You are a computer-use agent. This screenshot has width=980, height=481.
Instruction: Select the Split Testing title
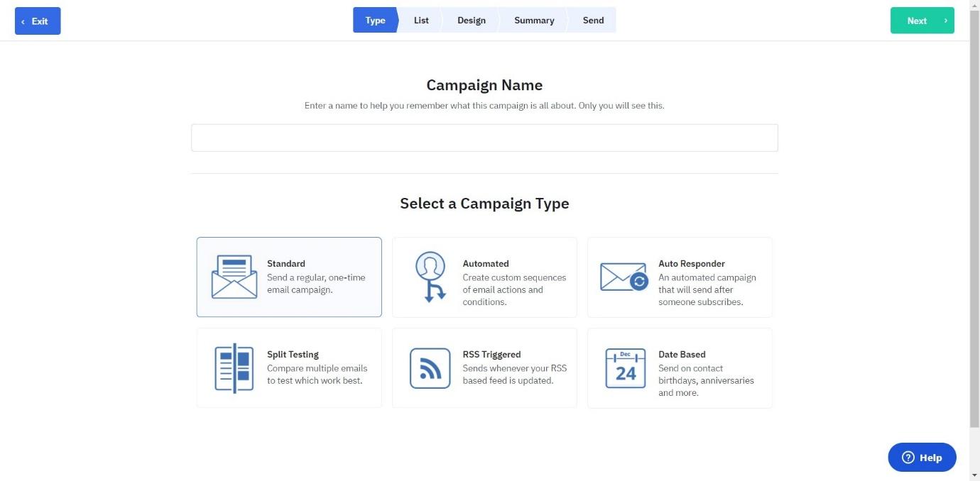tap(293, 354)
